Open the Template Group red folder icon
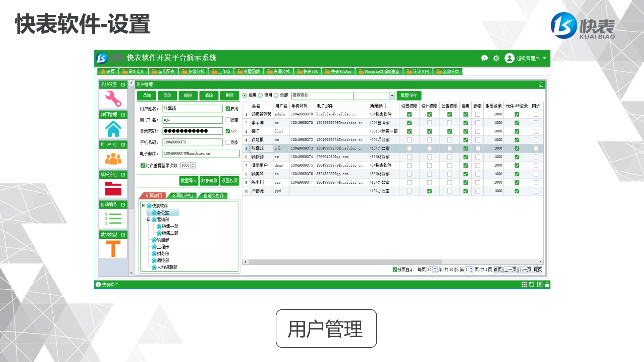Screen dimensions: 644x362 tap(113, 189)
